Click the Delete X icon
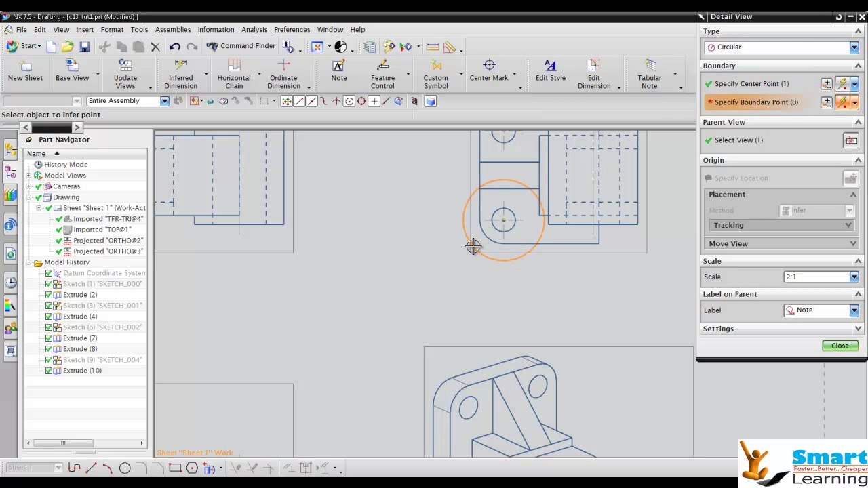The image size is (868, 488). (155, 47)
